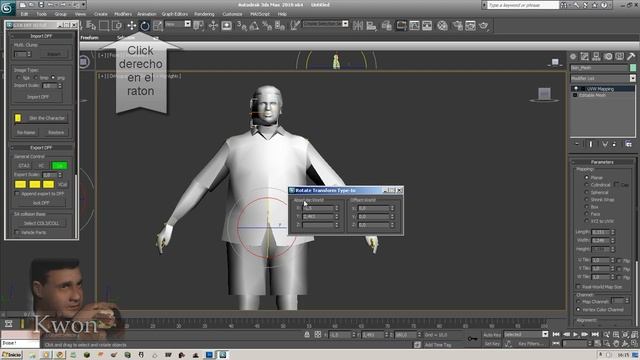Select the Map Channel radio button
The width and height of the screenshot is (640, 360).
tap(578, 302)
